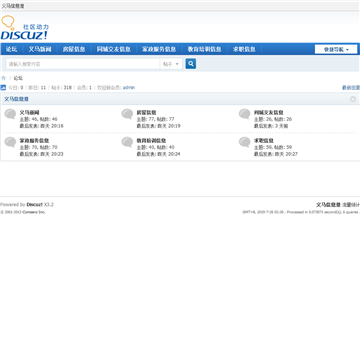Image resolution: width=360 pixels, height=360 pixels.
Task: Open the admin member profile link
Action: pyautogui.click(x=129, y=87)
